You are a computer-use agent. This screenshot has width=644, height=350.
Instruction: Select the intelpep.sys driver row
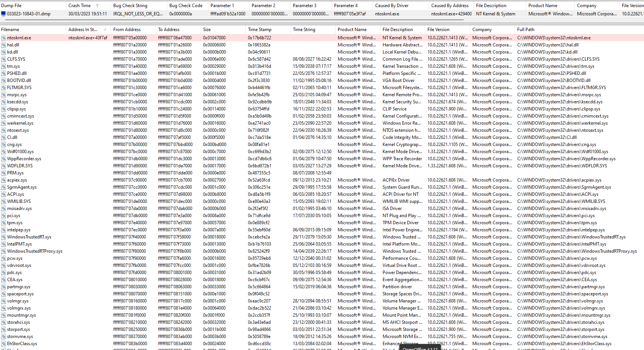(x=322, y=230)
